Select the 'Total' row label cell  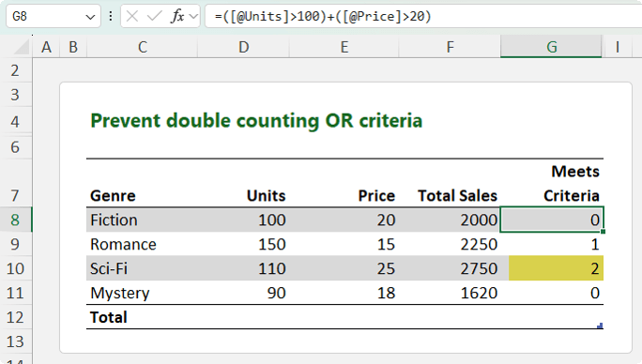click(142, 317)
